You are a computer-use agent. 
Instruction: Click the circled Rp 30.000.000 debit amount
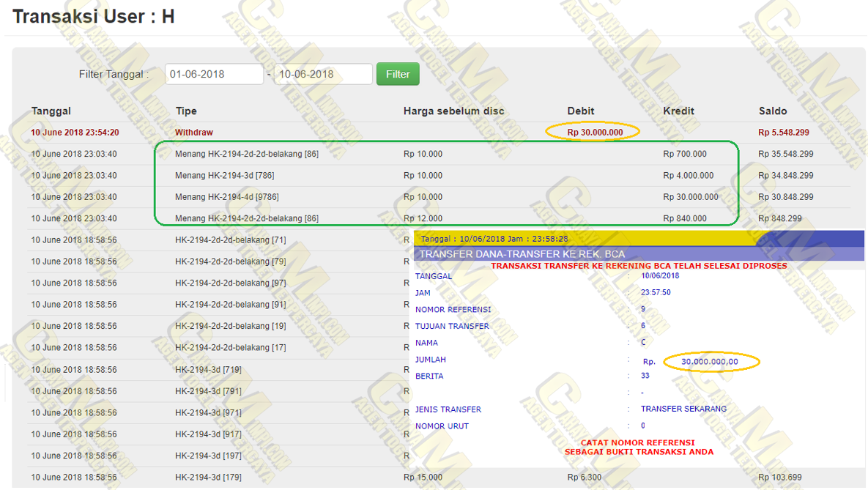pyautogui.click(x=595, y=133)
